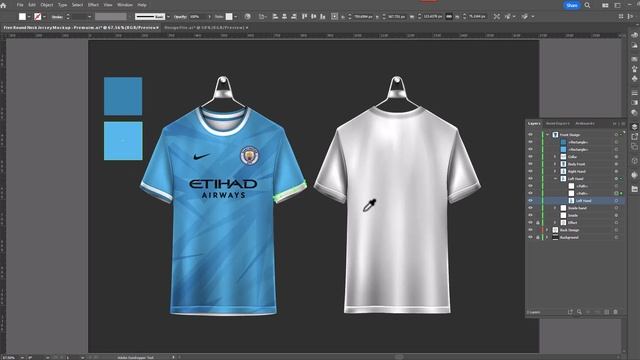Collapse the Left Hand group
Image resolution: width=640 pixels, height=360 pixels.
coord(555,179)
